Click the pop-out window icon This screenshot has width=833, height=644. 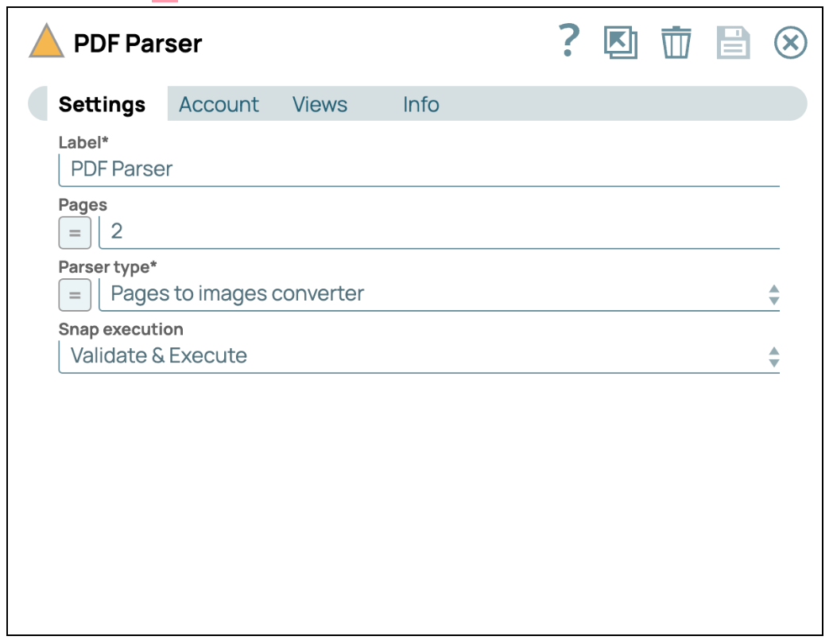coord(620,42)
